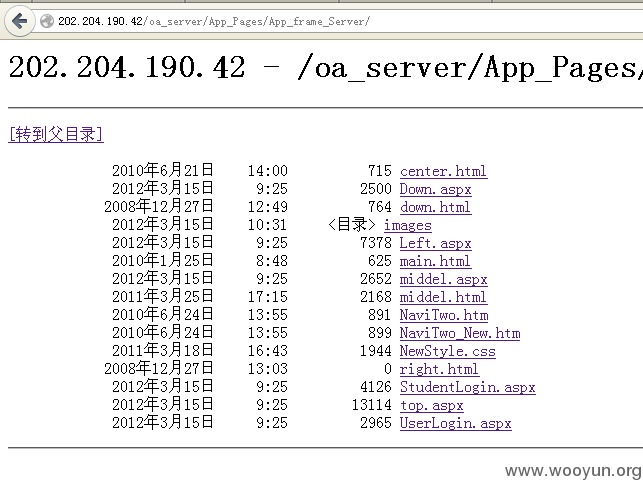Open the images directory link
The image size is (643, 480).
(408, 225)
